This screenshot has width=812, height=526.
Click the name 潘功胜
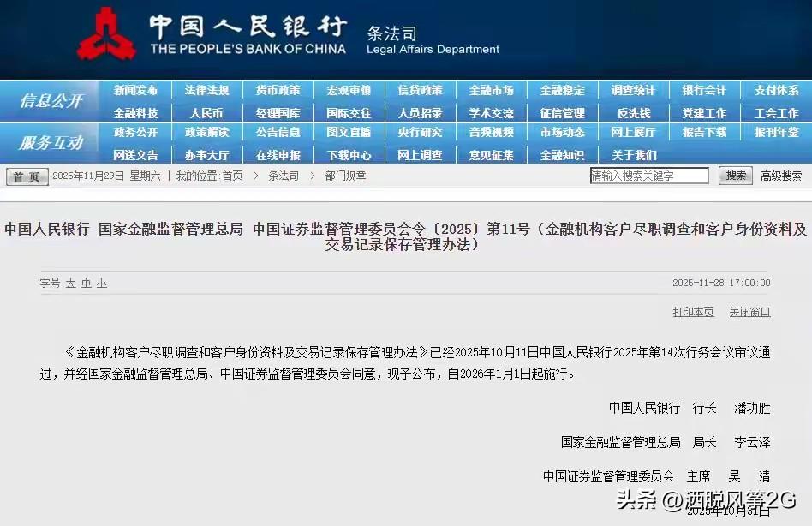[752, 408]
